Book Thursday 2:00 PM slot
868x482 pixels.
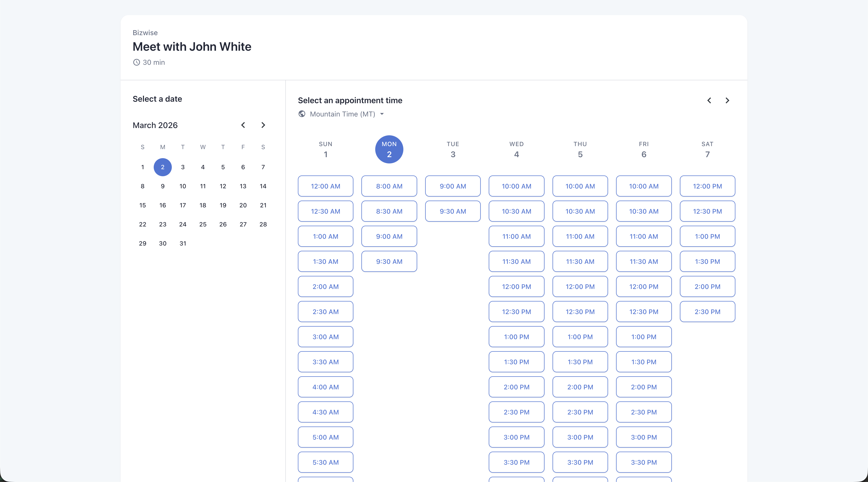point(580,387)
